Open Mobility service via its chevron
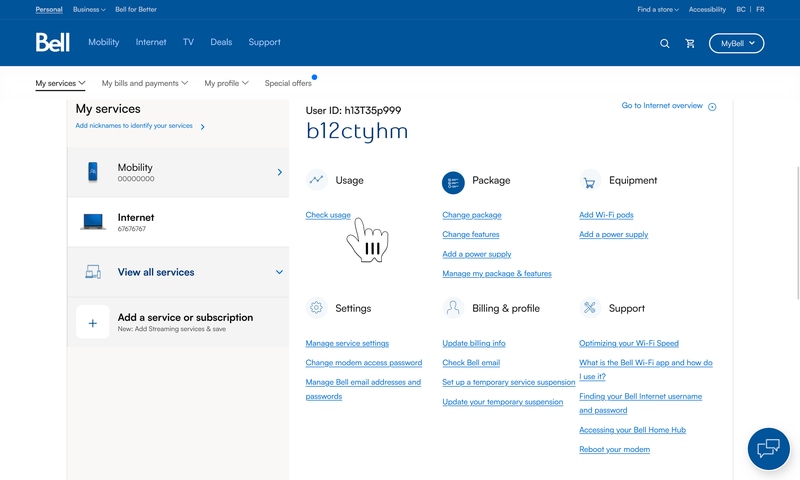Image resolution: width=800 pixels, height=480 pixels. coord(280,172)
